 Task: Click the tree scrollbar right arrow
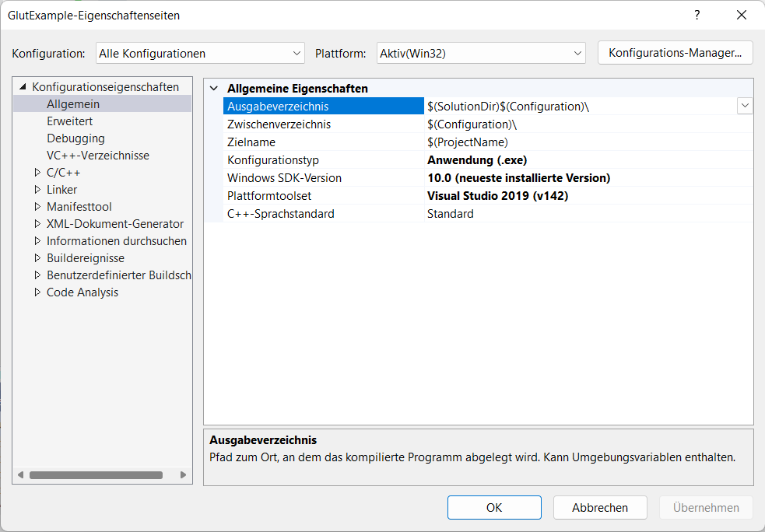pos(184,475)
